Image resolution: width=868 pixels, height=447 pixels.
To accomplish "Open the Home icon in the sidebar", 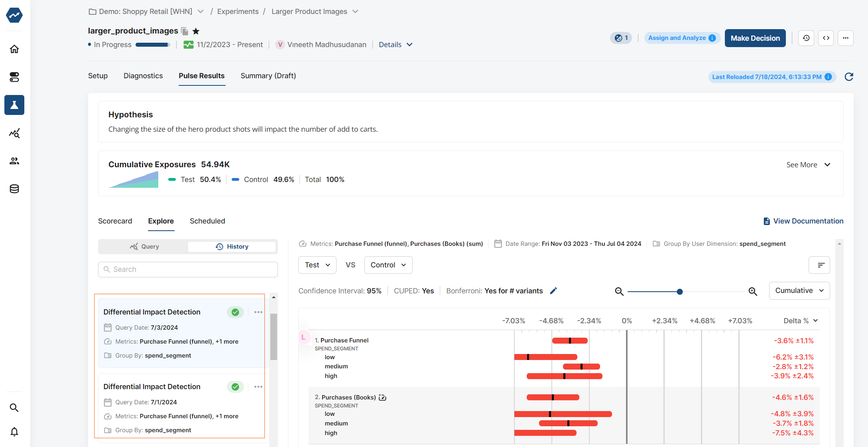I will 14,49.
